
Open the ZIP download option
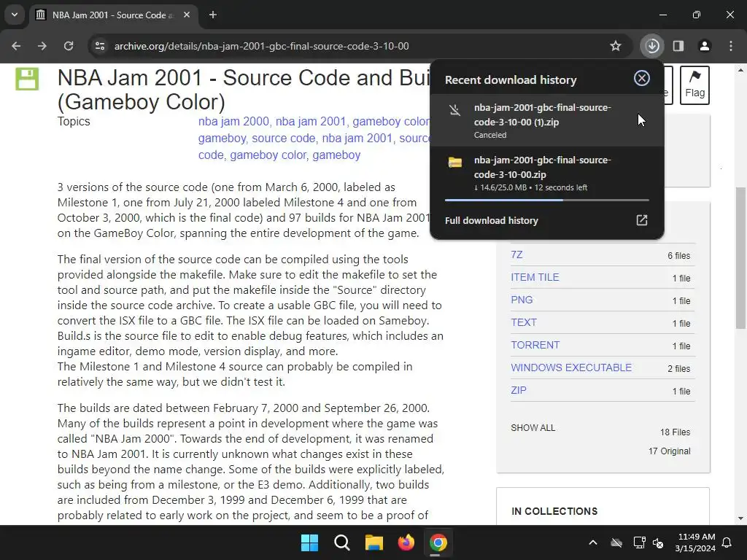pos(519,391)
